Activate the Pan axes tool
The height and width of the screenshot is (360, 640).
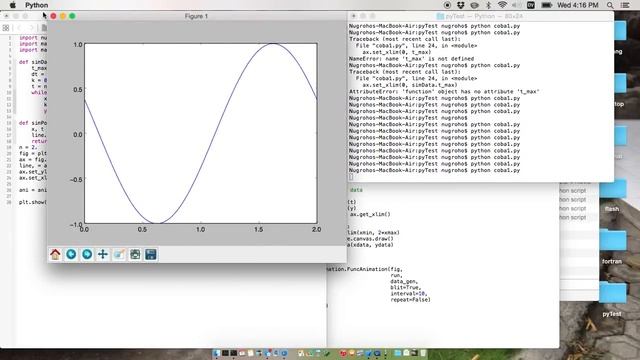click(x=103, y=254)
